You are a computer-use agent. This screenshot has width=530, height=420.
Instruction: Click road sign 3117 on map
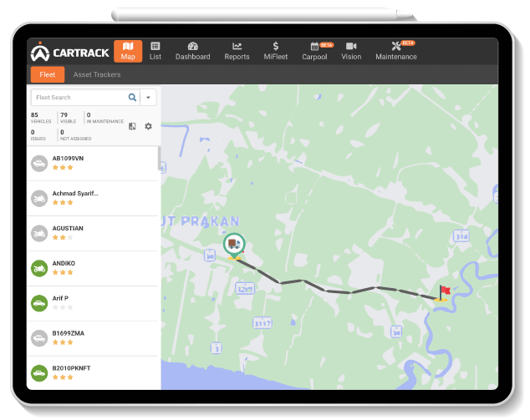pos(262,323)
